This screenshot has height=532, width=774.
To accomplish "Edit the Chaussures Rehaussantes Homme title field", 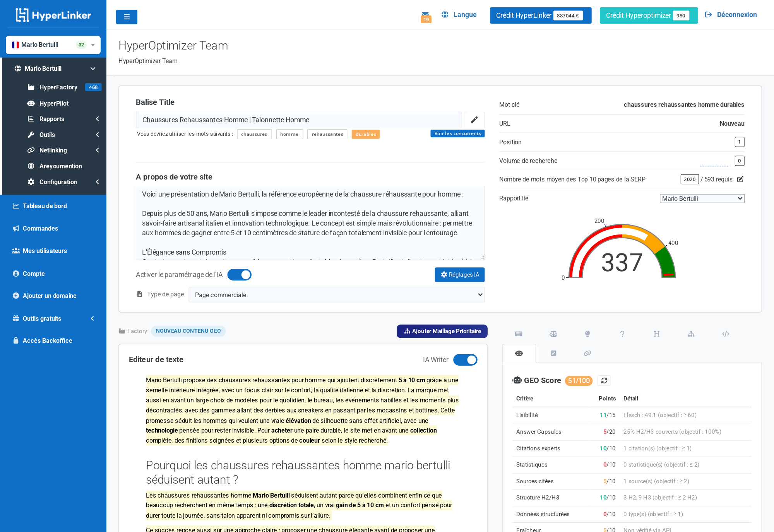I will [x=298, y=120].
